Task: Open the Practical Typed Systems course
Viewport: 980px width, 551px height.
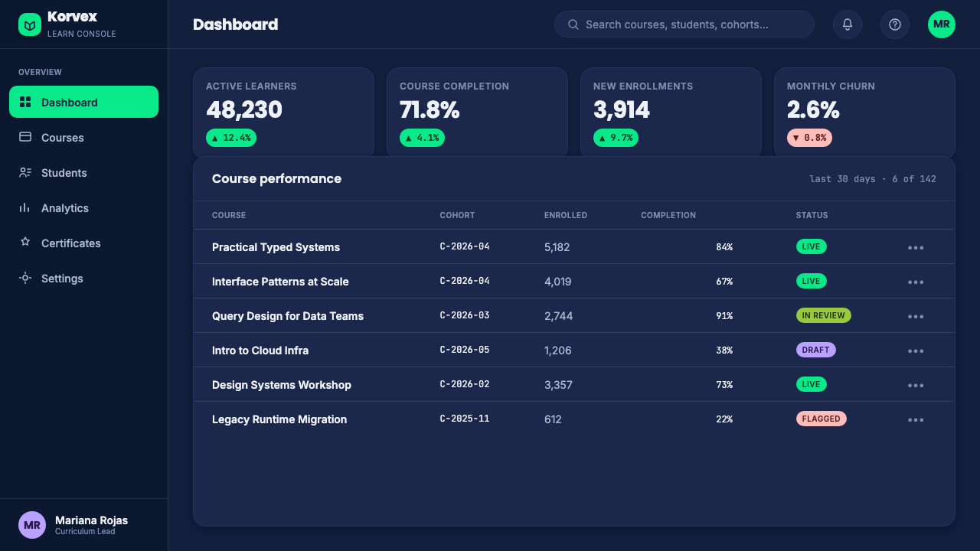Action: 276,247
